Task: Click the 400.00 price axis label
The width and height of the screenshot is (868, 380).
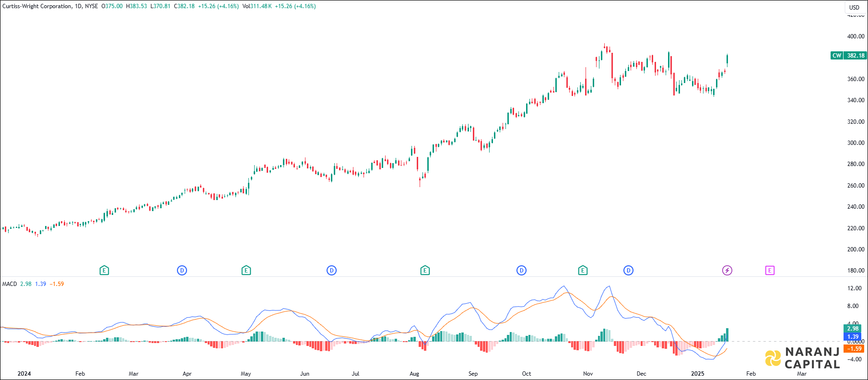Action: [856, 36]
